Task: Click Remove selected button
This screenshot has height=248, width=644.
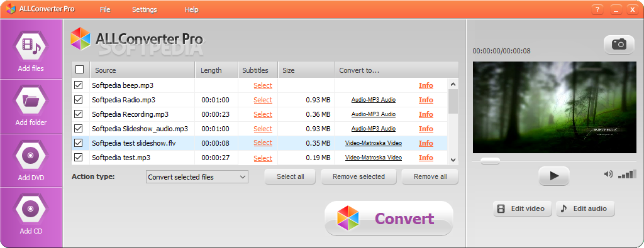Action: 358,176
